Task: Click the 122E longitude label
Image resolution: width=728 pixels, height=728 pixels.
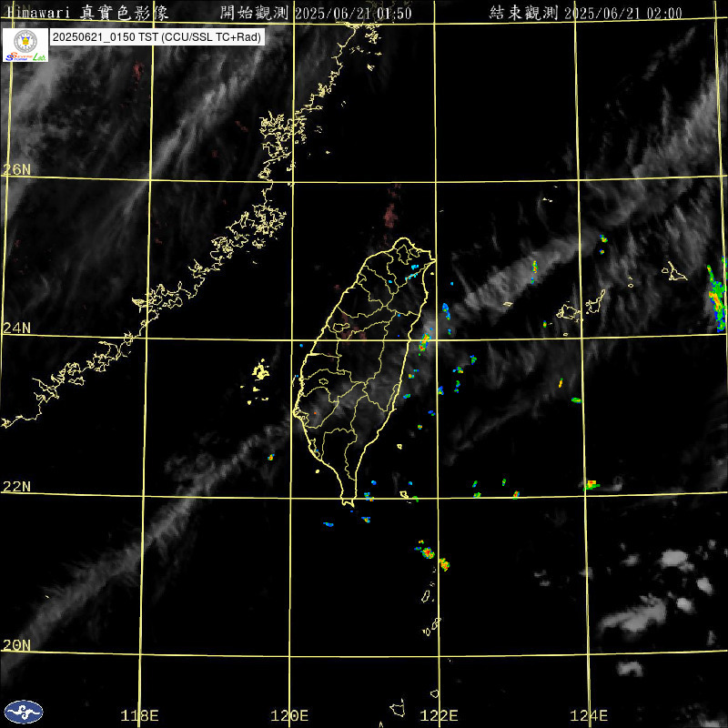Action: 439,715
